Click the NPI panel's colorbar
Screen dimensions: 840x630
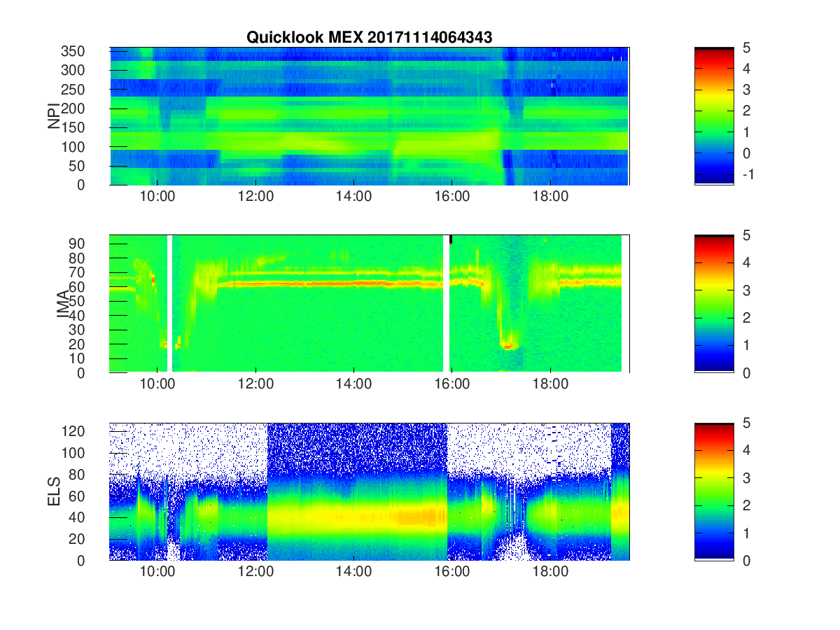click(714, 116)
